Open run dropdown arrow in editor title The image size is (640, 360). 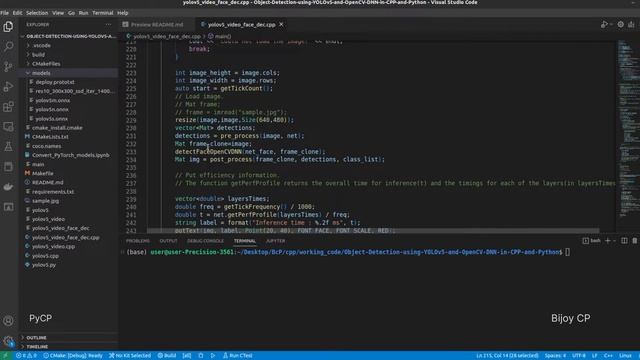click(610, 24)
